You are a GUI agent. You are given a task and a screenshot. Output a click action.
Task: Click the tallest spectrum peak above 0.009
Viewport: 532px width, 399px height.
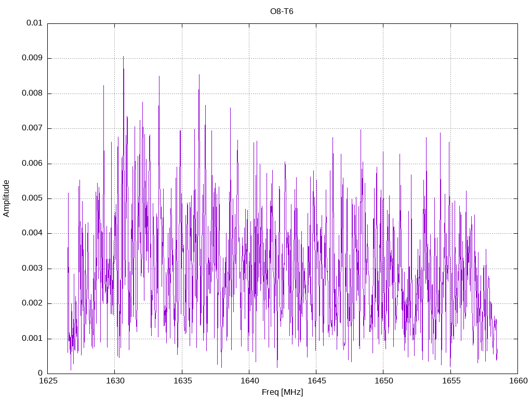(x=124, y=57)
